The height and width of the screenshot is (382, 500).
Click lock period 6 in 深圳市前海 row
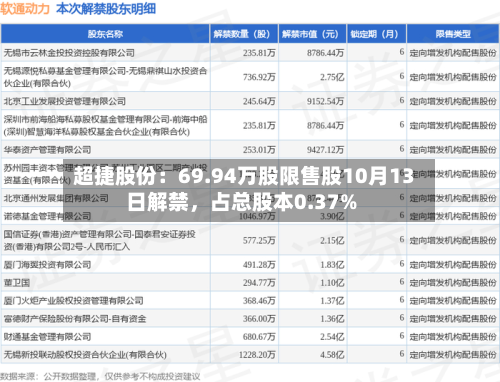402,125
